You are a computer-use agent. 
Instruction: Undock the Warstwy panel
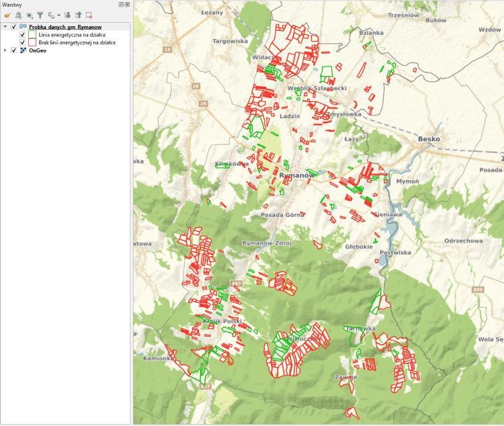tap(121, 4)
